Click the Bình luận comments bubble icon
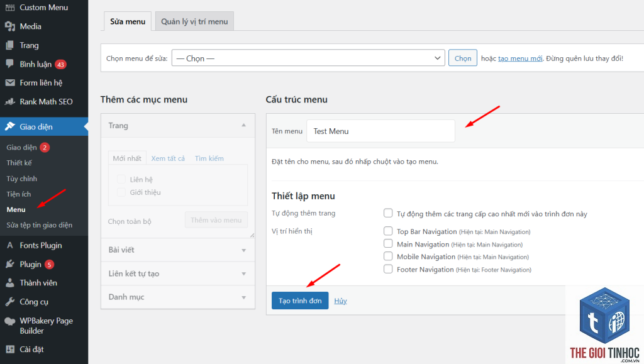644x364 pixels. coord(10,64)
